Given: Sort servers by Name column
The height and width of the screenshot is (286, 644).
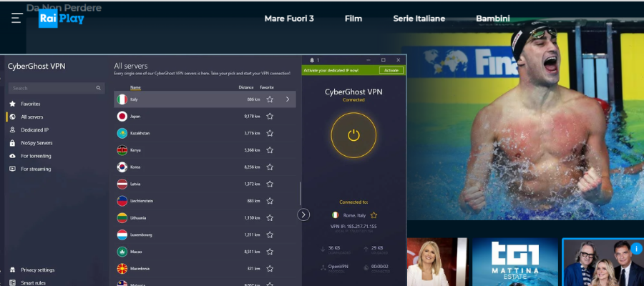Looking at the screenshot, I should click(135, 87).
